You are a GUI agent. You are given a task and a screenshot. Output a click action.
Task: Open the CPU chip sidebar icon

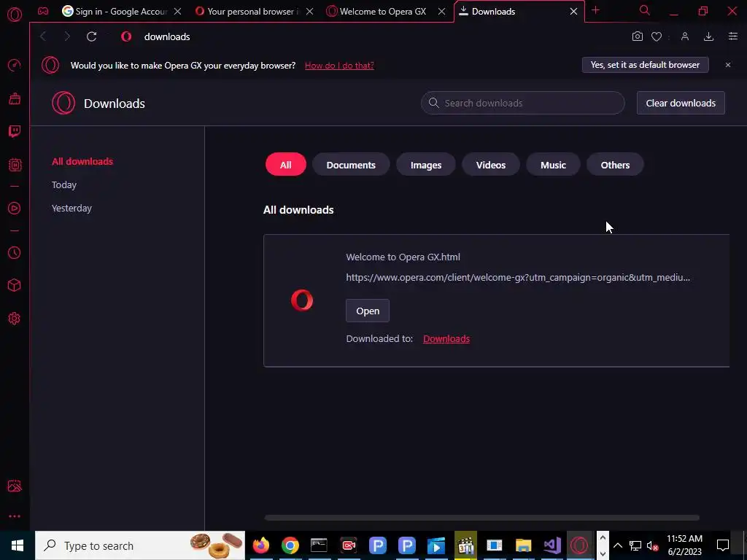[15, 165]
